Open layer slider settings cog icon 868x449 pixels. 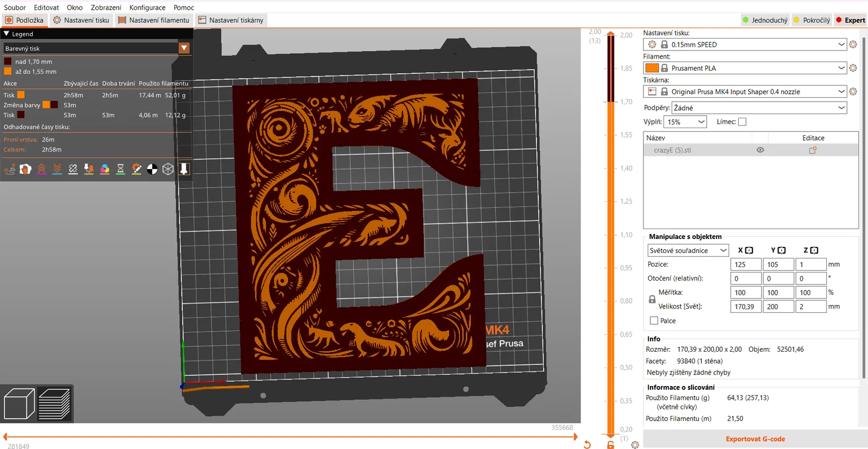point(635,445)
